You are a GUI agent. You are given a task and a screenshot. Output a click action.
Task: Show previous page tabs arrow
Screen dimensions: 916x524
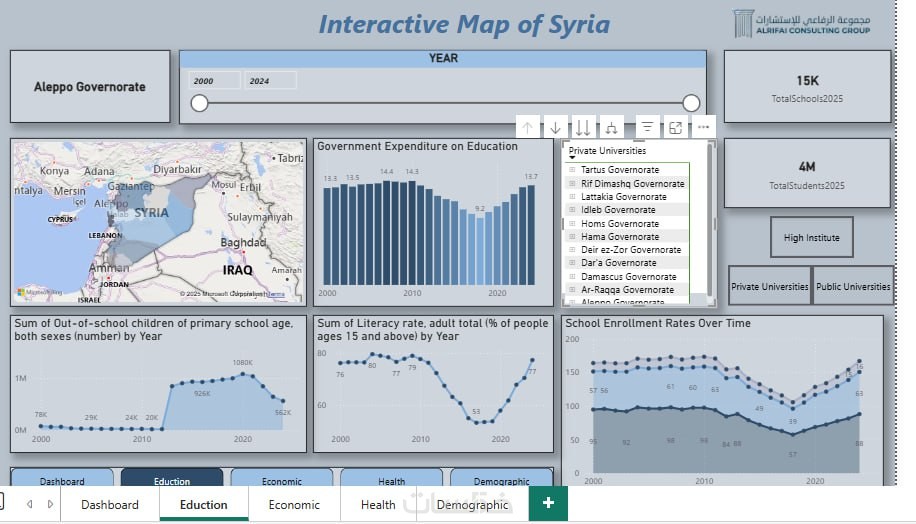tap(30, 504)
